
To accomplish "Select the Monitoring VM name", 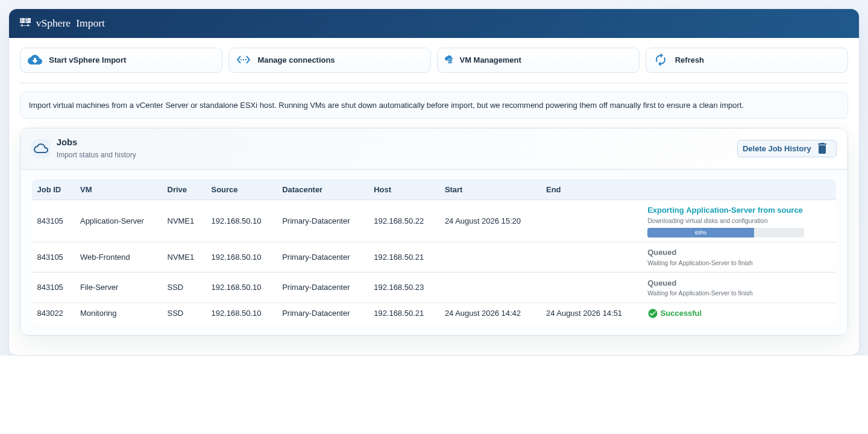I will click(x=98, y=313).
